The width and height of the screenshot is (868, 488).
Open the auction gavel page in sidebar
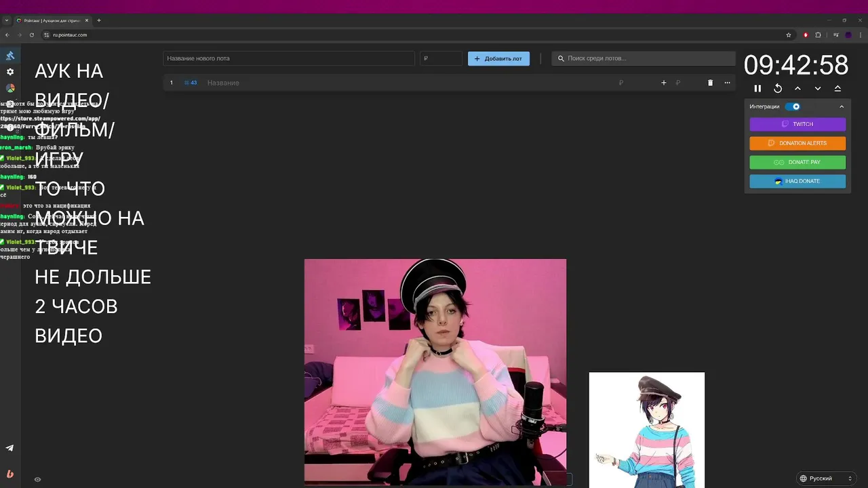[10, 55]
